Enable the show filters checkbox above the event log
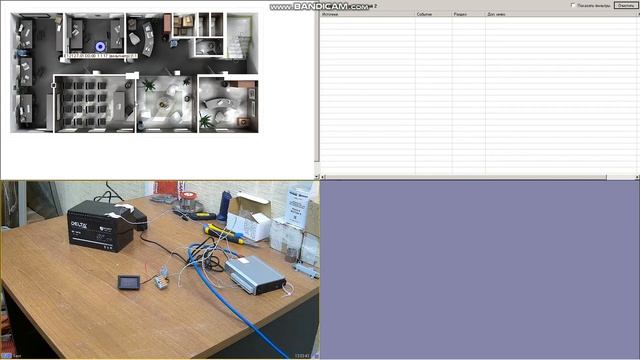Image resolution: width=640 pixels, height=360 pixels. [x=573, y=5]
